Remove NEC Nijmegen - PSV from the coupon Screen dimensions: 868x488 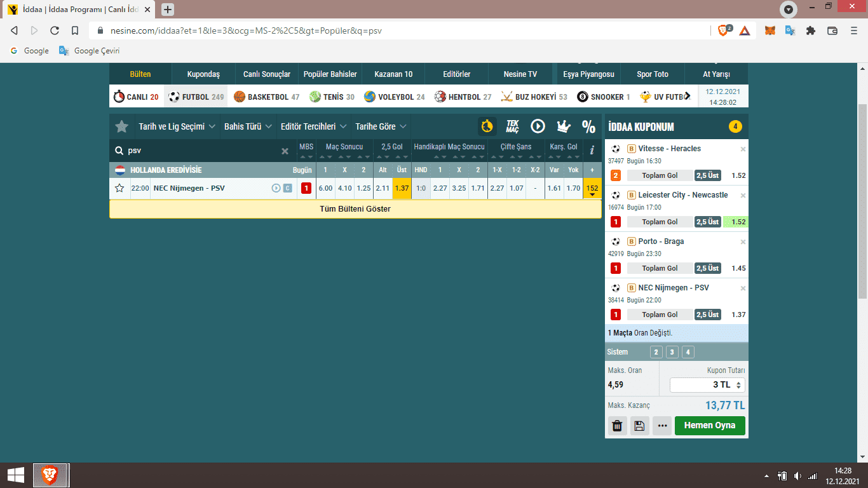coord(743,288)
